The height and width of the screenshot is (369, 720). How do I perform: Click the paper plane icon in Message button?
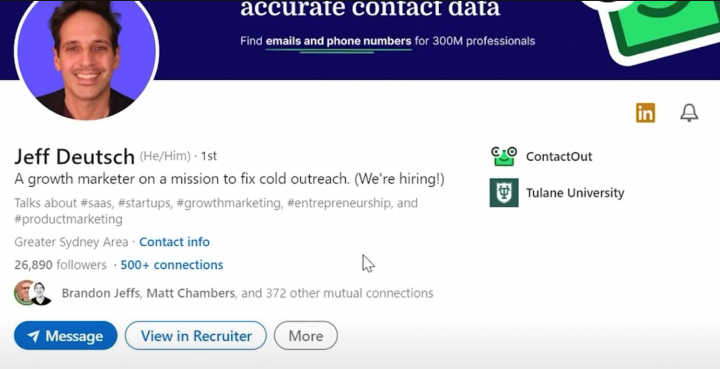(x=33, y=336)
